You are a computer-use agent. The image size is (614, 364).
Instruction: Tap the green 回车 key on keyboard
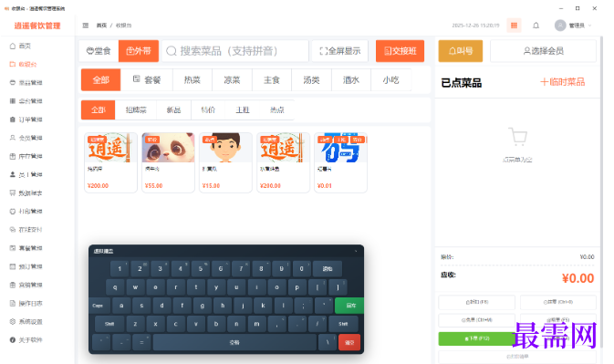tap(350, 306)
